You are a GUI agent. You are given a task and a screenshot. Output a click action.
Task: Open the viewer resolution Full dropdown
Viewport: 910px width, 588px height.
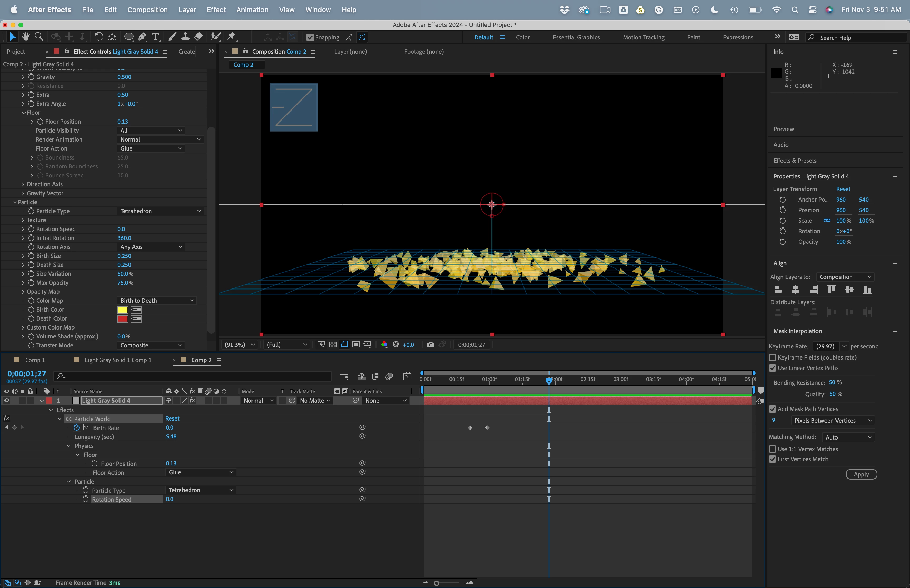click(286, 345)
